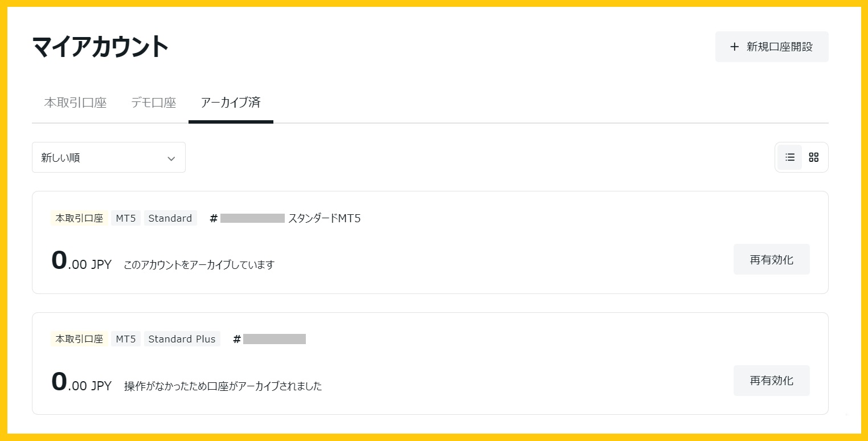
Task: Click the Standard Plus account type tag
Action: (x=182, y=339)
